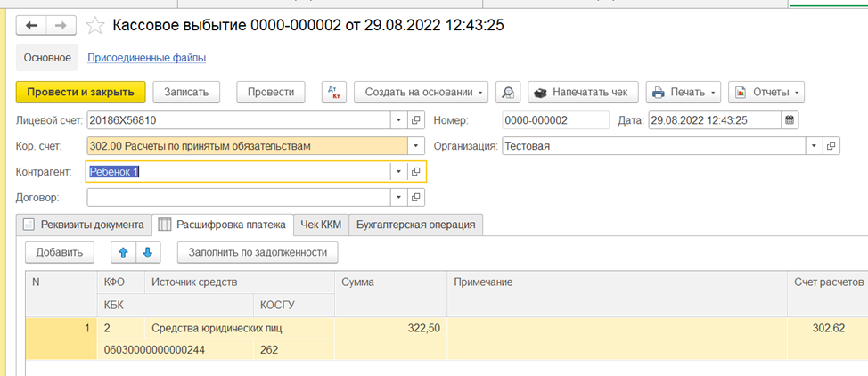The image size is (868, 376).
Task: Focus the Номер input field
Action: point(556,119)
